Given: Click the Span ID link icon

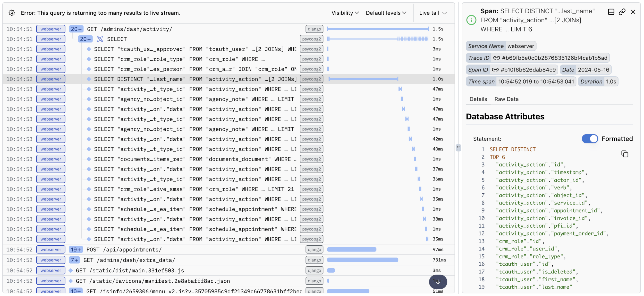Looking at the screenshot, I should [495, 70].
